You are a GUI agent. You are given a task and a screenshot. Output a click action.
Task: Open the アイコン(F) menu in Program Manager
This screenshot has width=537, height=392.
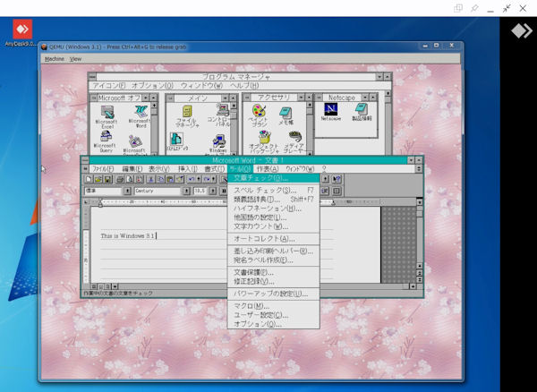109,85
